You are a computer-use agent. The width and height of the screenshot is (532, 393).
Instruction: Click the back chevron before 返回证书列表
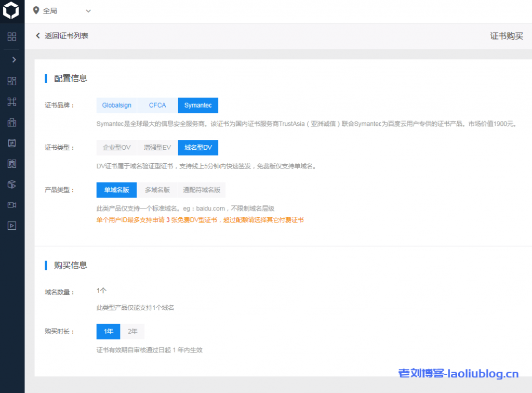tap(37, 36)
